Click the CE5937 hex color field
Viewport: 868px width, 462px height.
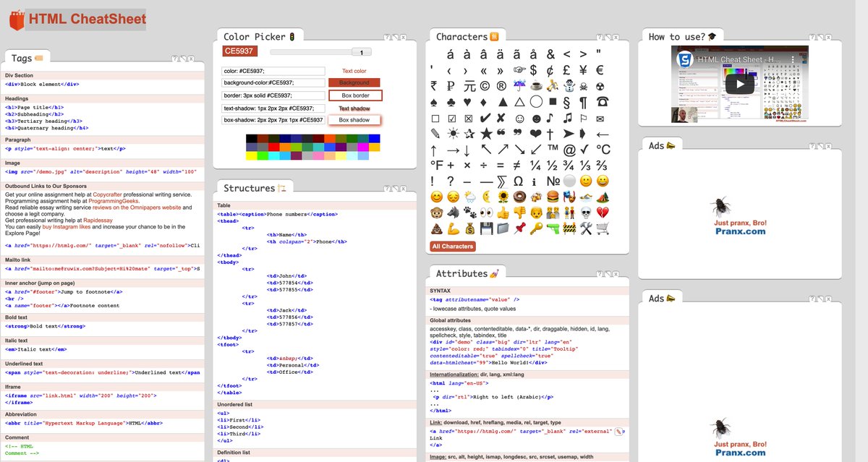(240, 51)
